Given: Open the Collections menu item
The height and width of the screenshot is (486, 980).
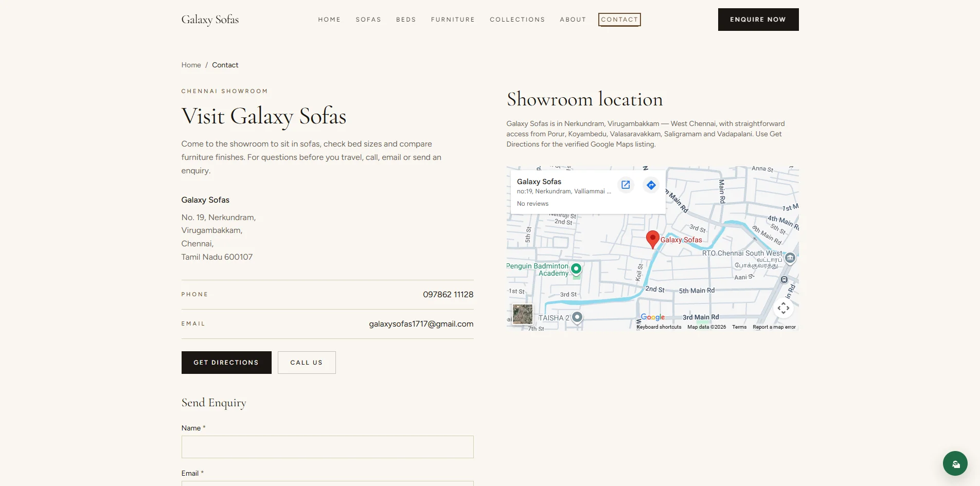Looking at the screenshot, I should coord(517,20).
